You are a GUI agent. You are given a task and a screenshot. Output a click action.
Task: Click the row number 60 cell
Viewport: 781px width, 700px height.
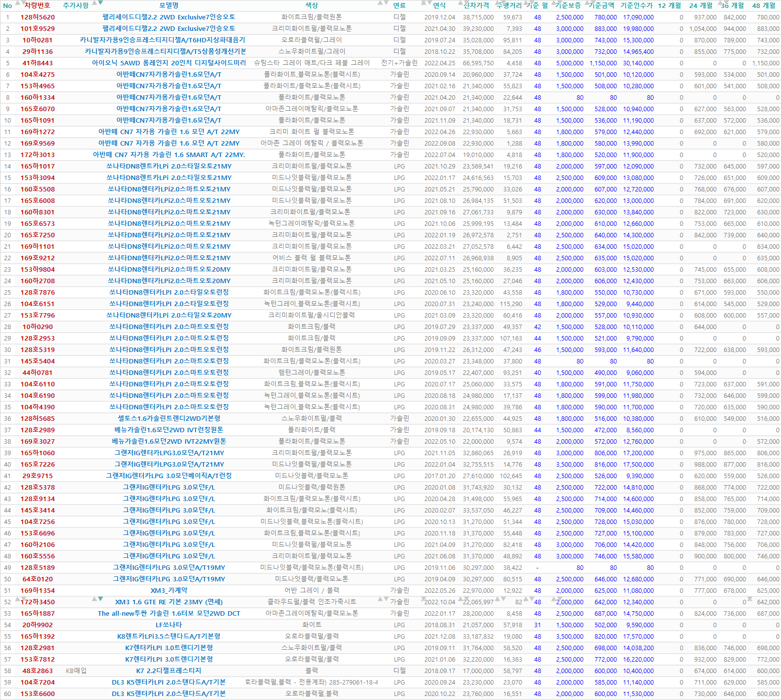point(7,694)
